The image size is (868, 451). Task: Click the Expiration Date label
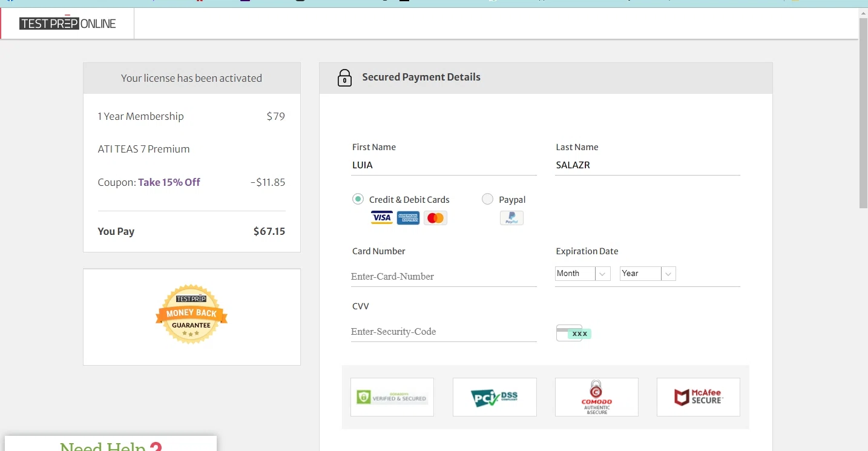pyautogui.click(x=587, y=251)
